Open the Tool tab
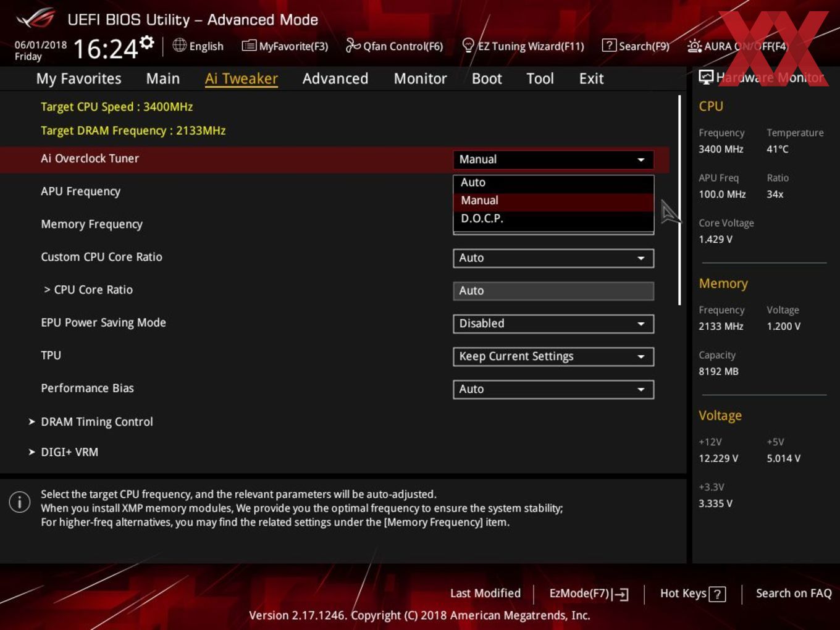 540,78
